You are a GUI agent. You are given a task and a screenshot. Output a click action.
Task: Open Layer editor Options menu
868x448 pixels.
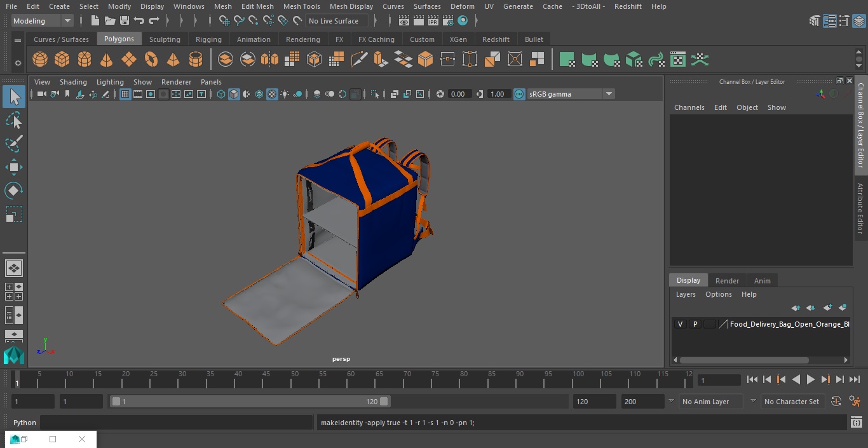point(719,294)
